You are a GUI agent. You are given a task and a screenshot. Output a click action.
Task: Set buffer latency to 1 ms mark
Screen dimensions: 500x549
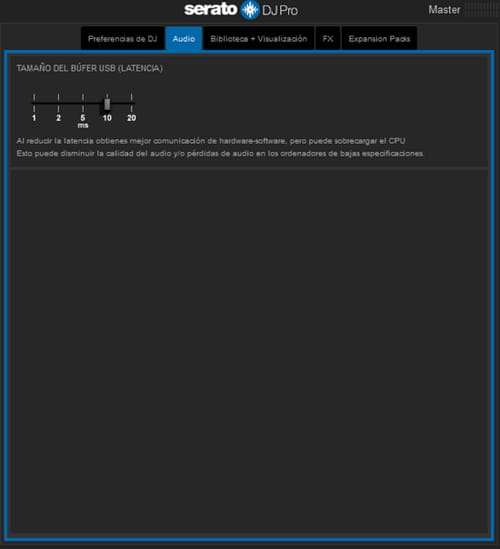(34, 104)
